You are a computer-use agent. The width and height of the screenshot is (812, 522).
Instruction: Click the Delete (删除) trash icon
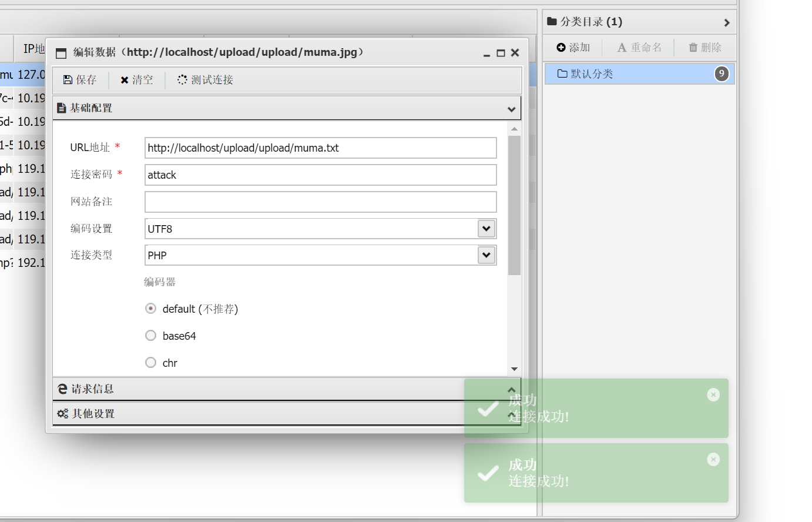pos(693,48)
